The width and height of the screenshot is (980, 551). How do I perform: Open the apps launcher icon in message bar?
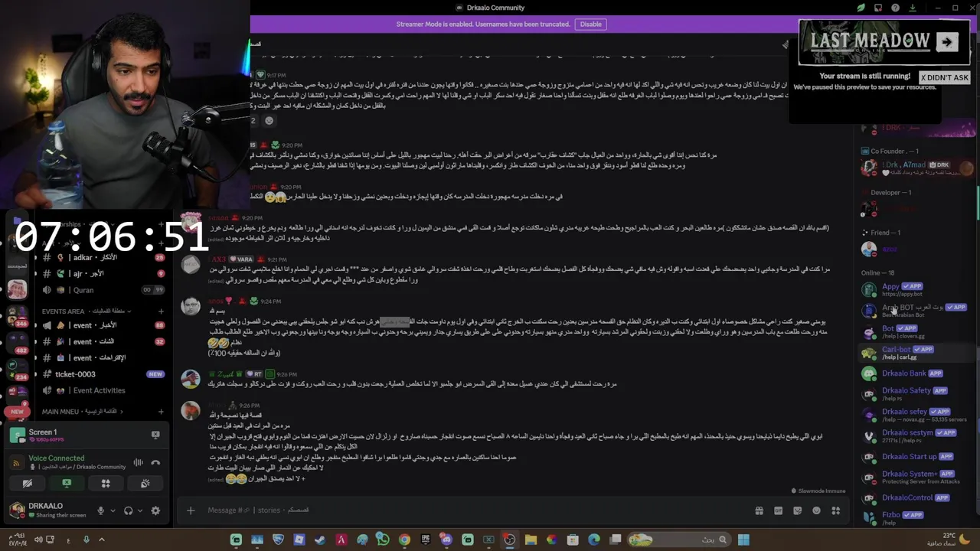pyautogui.click(x=836, y=510)
